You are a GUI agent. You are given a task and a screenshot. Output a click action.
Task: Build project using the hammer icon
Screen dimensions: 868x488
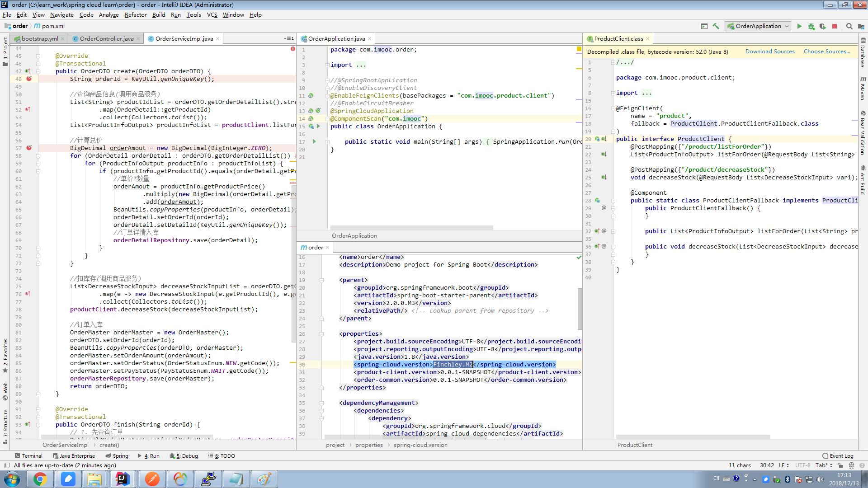[x=716, y=26]
